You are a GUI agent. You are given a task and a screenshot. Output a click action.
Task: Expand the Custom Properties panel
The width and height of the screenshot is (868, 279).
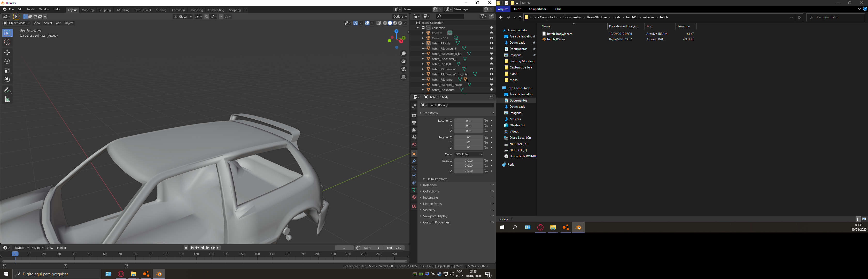tap(436, 222)
